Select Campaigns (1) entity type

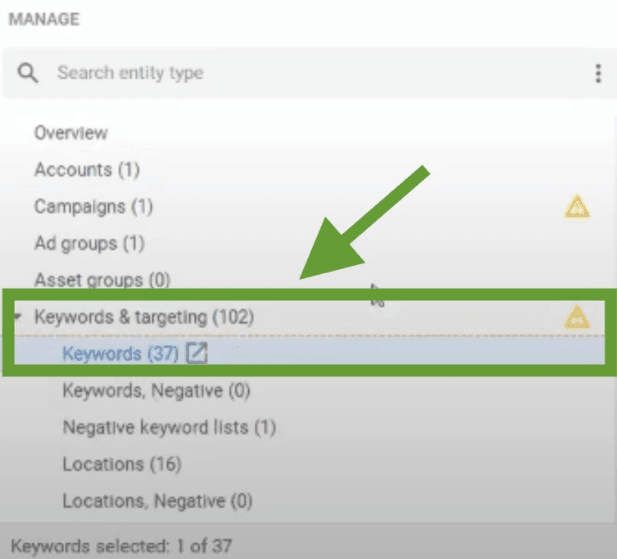(x=93, y=206)
